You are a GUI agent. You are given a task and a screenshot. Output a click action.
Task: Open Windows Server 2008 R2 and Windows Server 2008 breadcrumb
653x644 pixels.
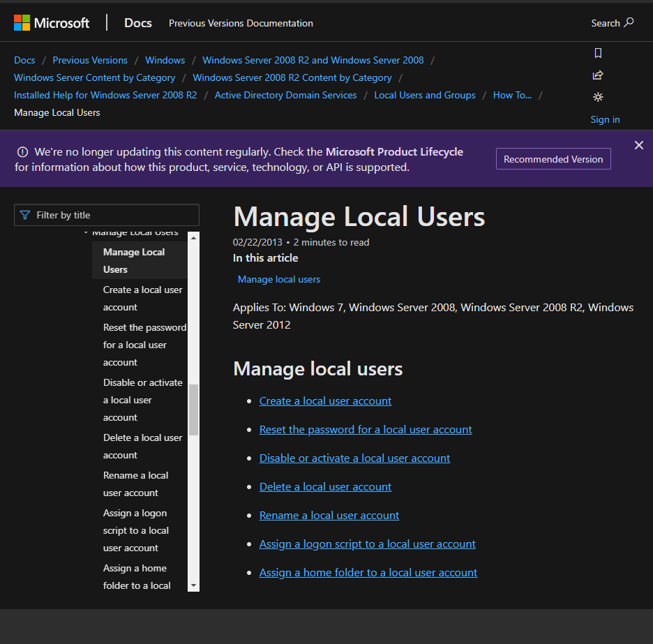pyautogui.click(x=313, y=60)
